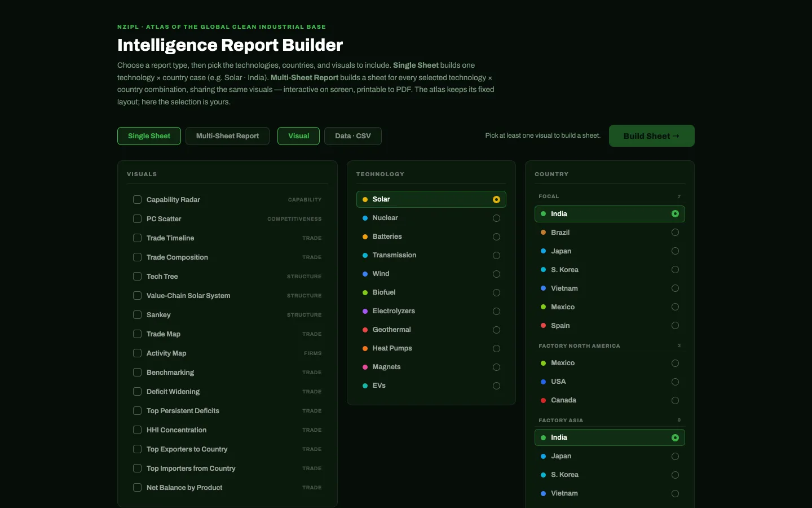The width and height of the screenshot is (812, 508).
Task: Switch to the Single Sheet report type
Action: [149, 136]
